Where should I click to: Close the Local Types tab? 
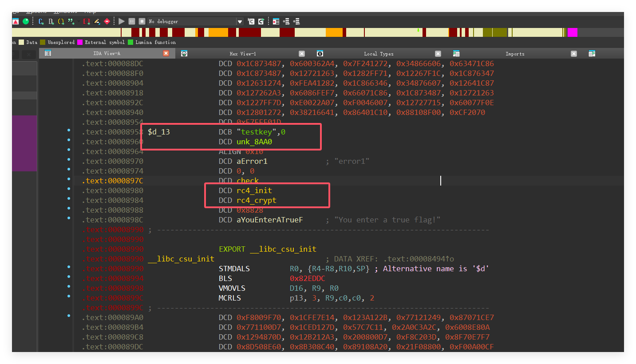point(438,53)
